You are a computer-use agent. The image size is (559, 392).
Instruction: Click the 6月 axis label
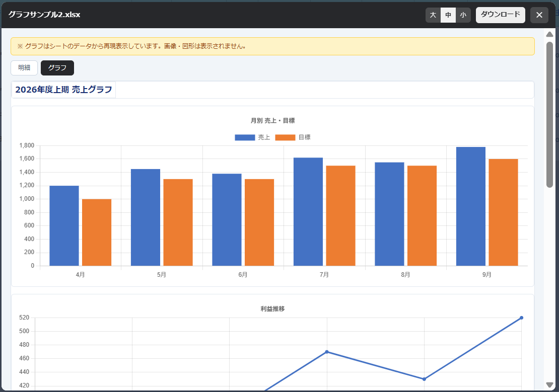243,275
